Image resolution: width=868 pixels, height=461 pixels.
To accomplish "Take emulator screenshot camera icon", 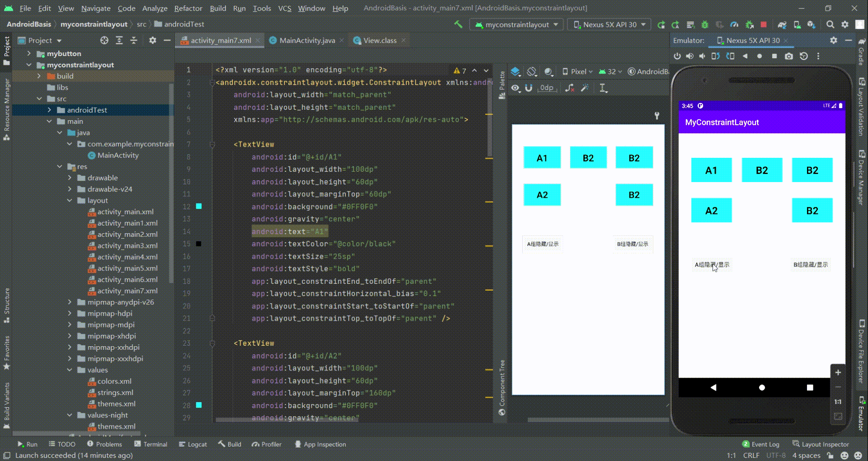I will click(x=789, y=56).
